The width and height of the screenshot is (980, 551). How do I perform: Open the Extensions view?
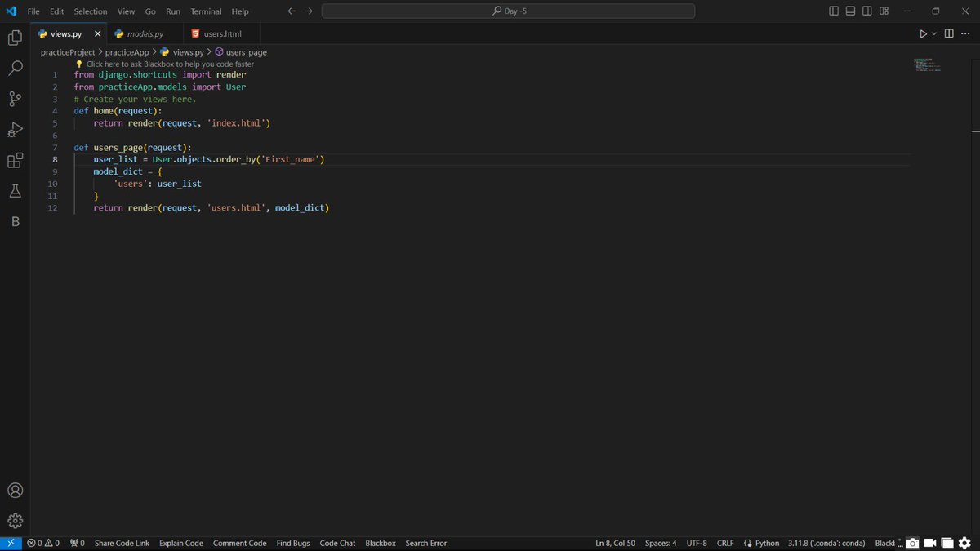click(x=15, y=161)
